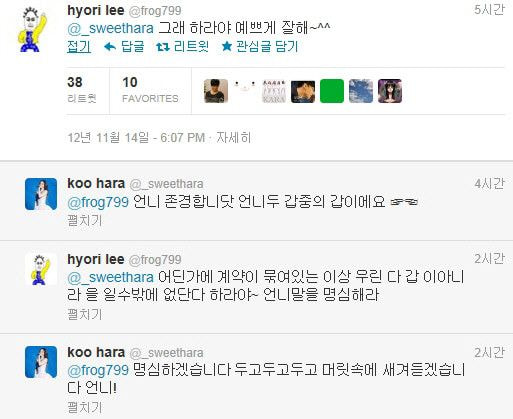Open the 10 FAVORITES count
Viewport: 513px width, 419px height.
[150, 90]
